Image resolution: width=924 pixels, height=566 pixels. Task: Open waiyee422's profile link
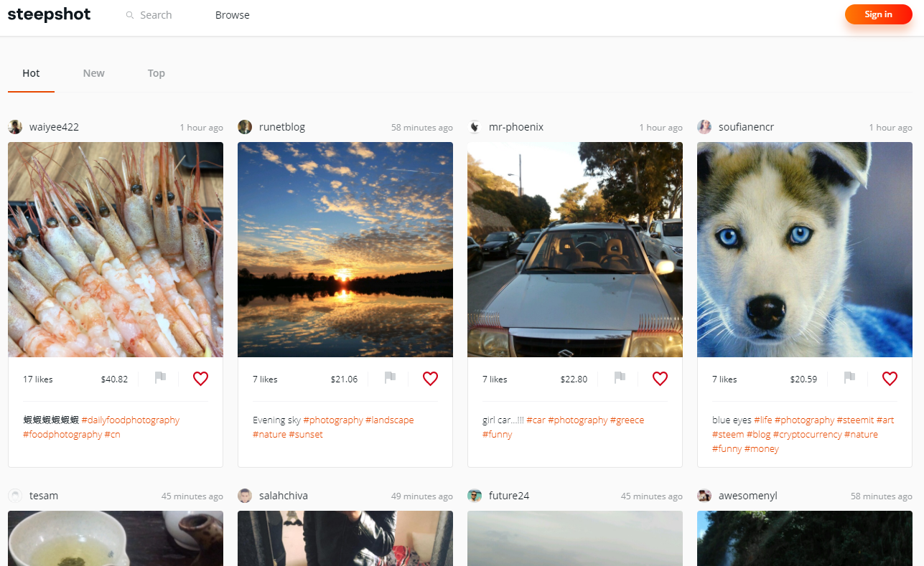pyautogui.click(x=54, y=127)
